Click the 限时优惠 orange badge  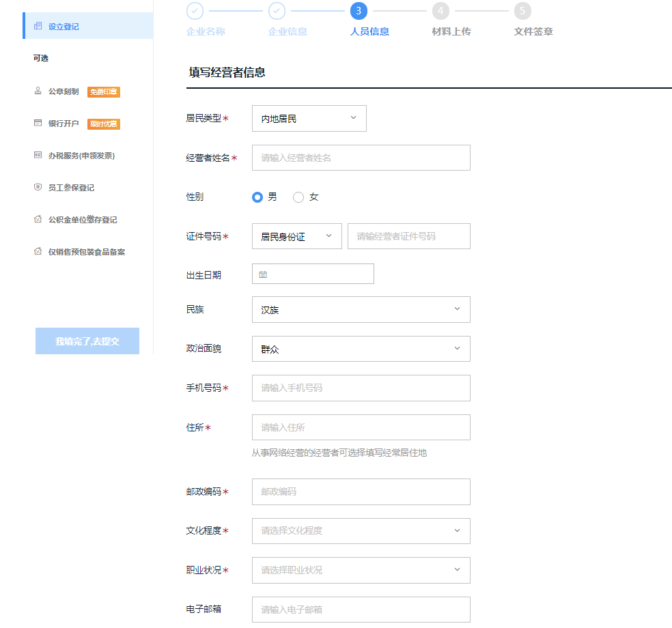coord(104,124)
